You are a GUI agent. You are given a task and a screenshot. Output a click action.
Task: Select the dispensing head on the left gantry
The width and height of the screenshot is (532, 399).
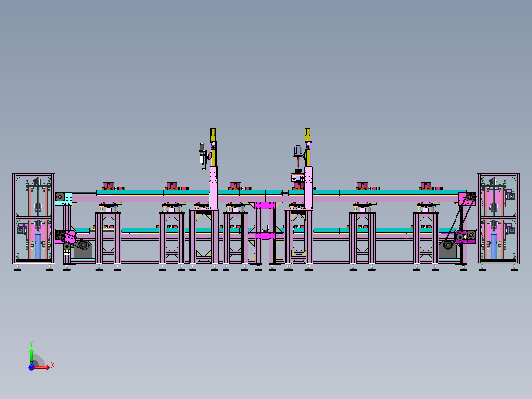(x=203, y=157)
